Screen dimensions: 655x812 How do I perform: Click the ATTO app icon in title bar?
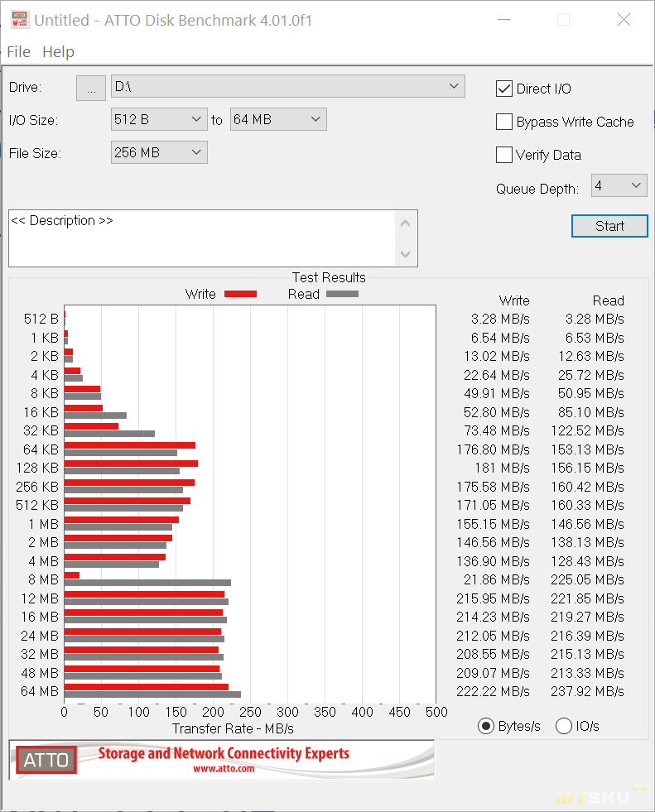[19, 20]
